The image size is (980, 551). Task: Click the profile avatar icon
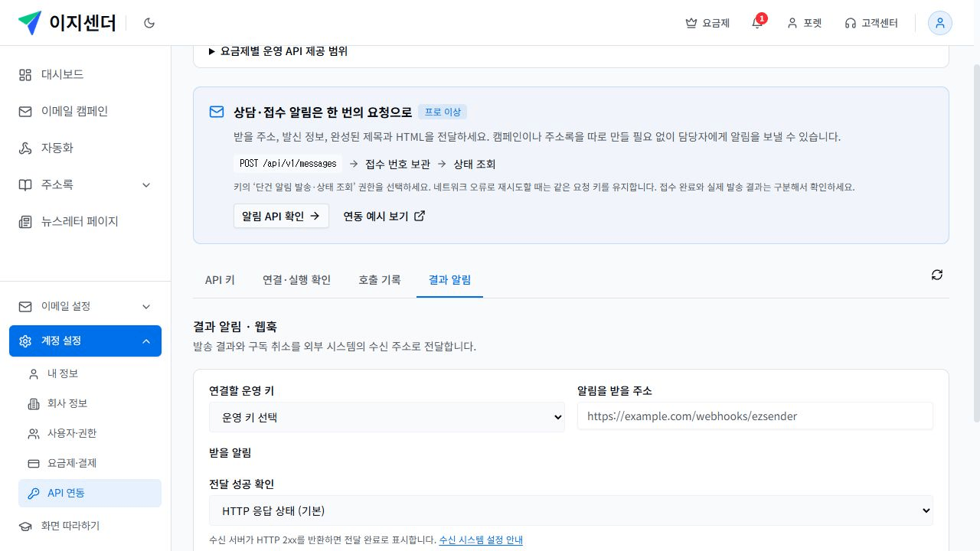[x=940, y=23]
